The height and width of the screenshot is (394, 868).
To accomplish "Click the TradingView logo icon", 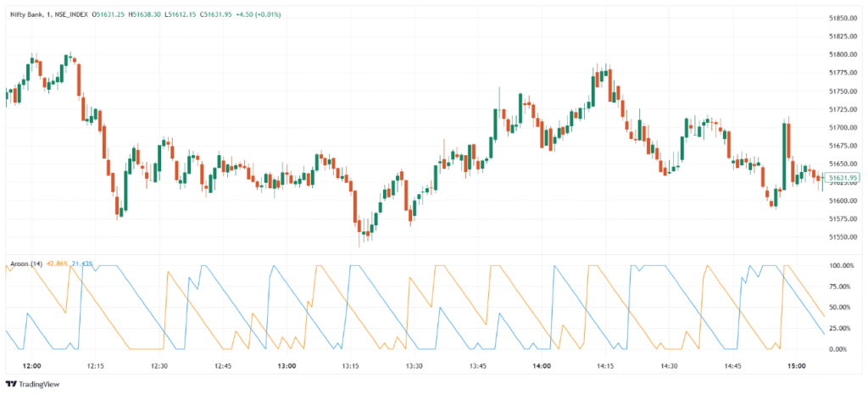I will (11, 384).
